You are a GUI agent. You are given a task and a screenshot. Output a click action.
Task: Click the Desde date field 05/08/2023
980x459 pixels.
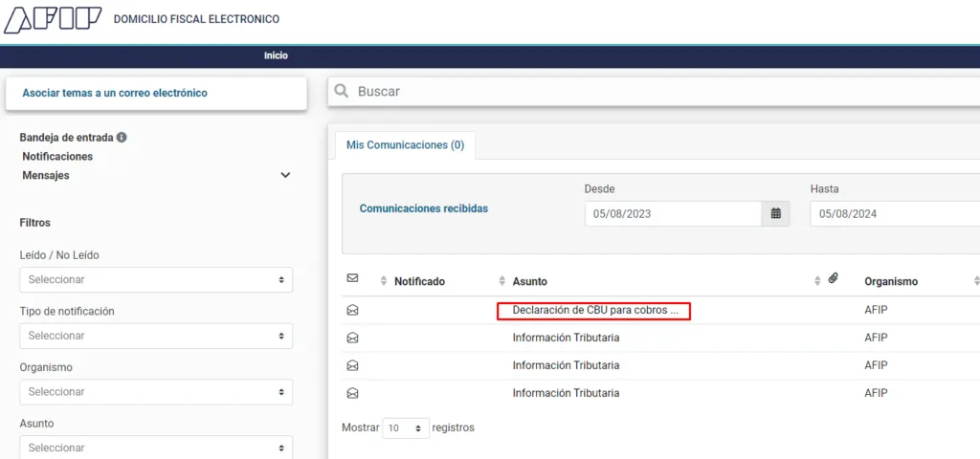pos(673,213)
